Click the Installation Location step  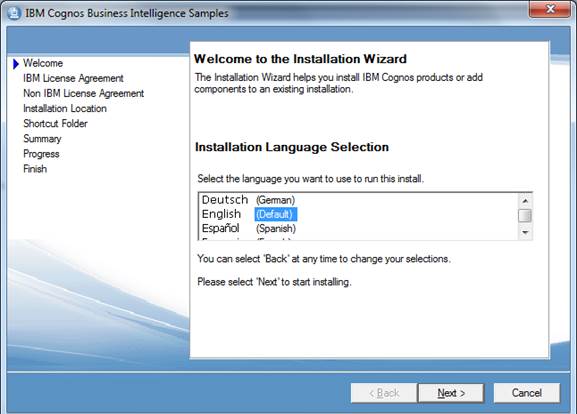65,108
